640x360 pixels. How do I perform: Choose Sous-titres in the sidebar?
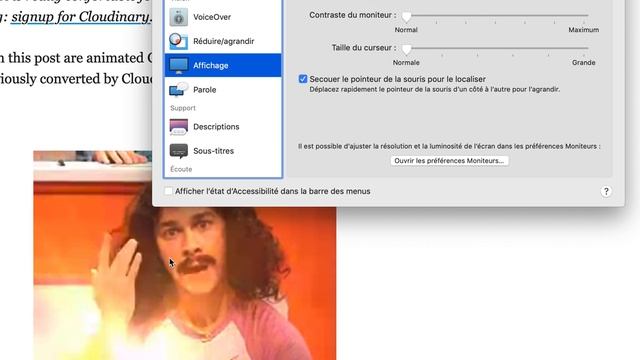[223, 151]
